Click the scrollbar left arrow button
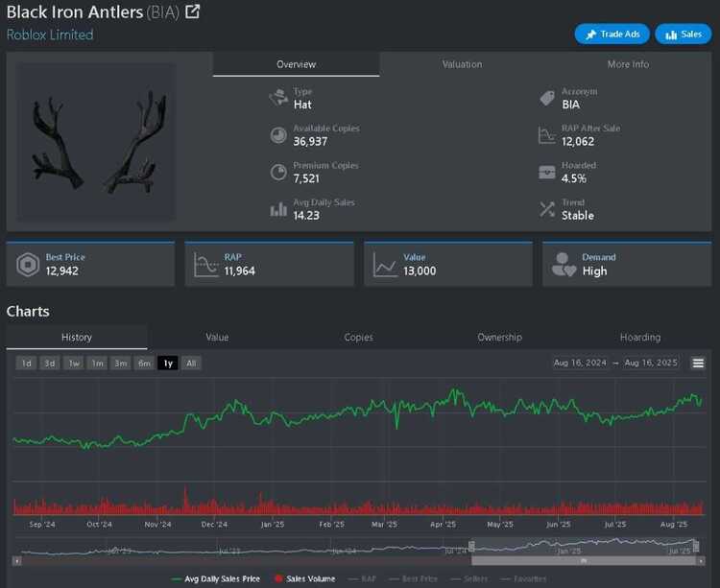The height and width of the screenshot is (588, 720). pyautogui.click(x=17, y=561)
